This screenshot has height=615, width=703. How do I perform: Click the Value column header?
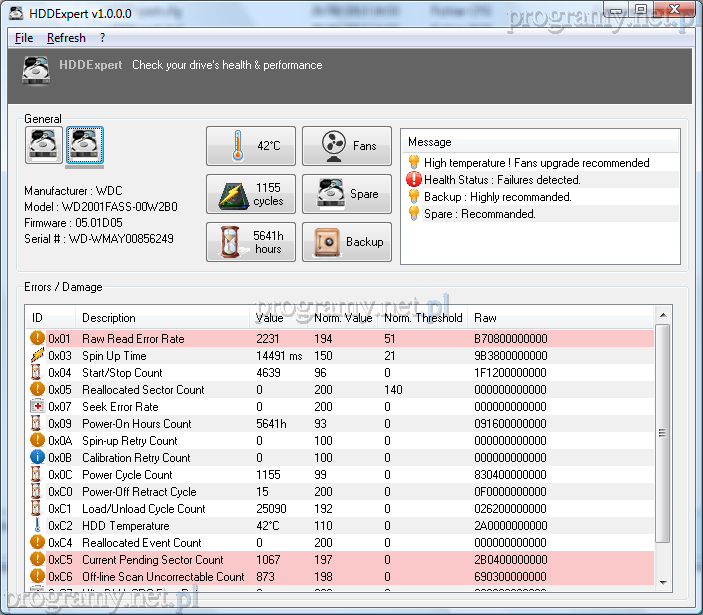tap(278, 318)
